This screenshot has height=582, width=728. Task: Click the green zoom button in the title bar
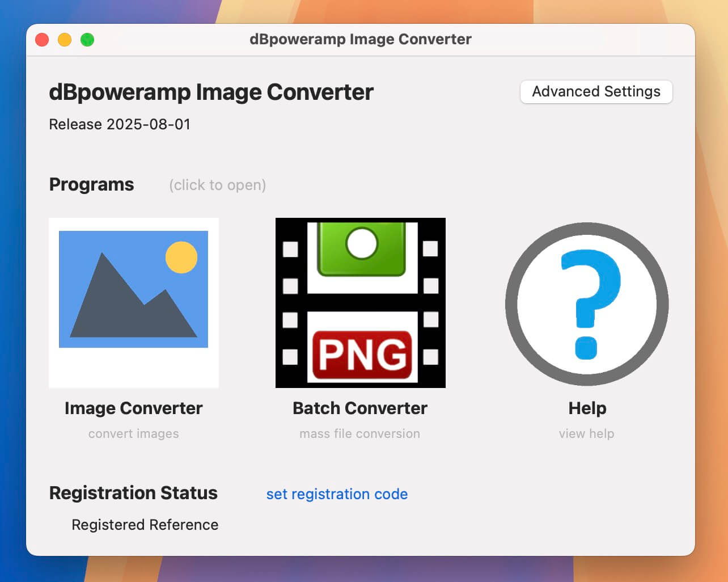(x=86, y=40)
